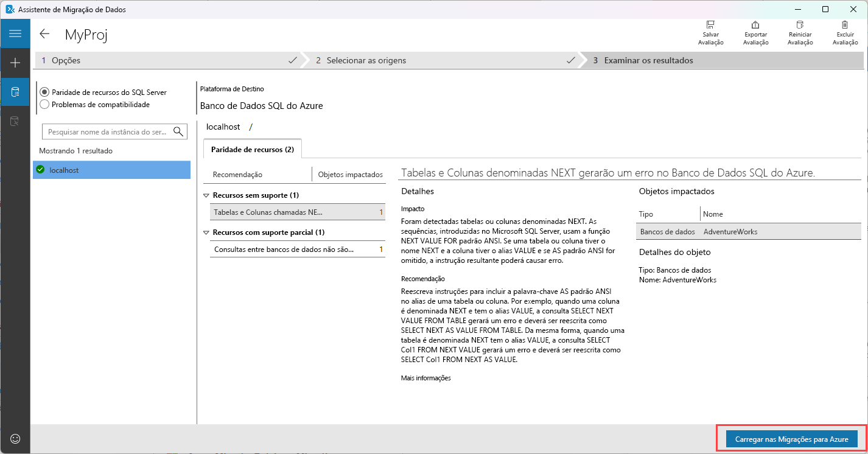The height and width of the screenshot is (454, 868).
Task: Open the hamburger menu in the sidebar
Action: [x=15, y=33]
